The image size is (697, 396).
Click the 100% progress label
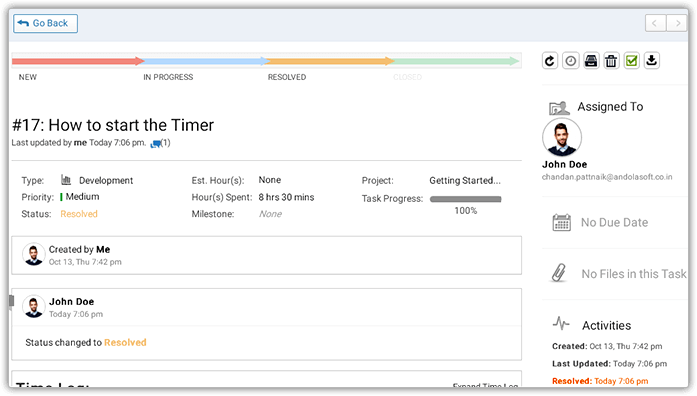(465, 211)
